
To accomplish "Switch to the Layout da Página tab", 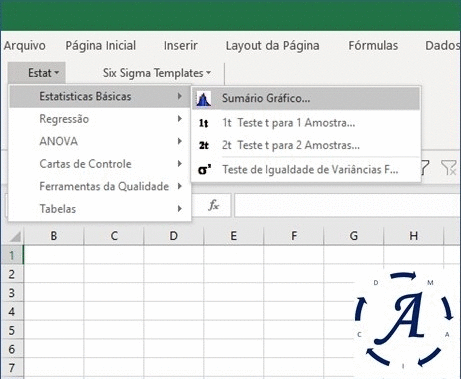I will coord(272,46).
